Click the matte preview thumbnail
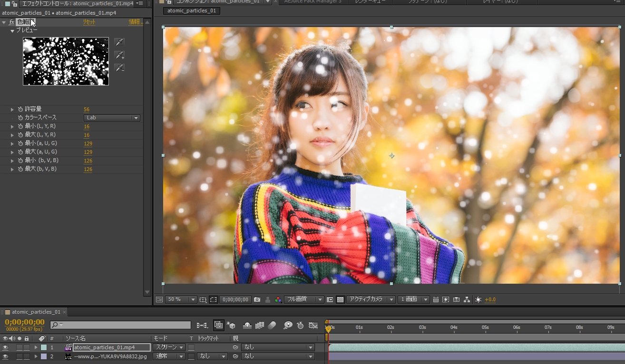The image size is (625, 364). tap(66, 61)
